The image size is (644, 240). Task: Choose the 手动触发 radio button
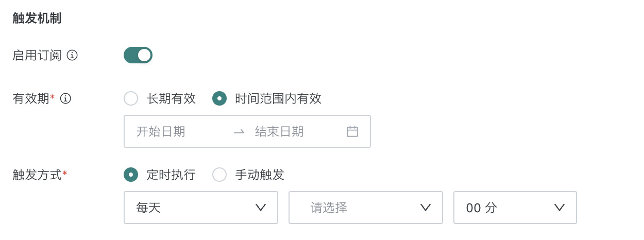coord(219,175)
